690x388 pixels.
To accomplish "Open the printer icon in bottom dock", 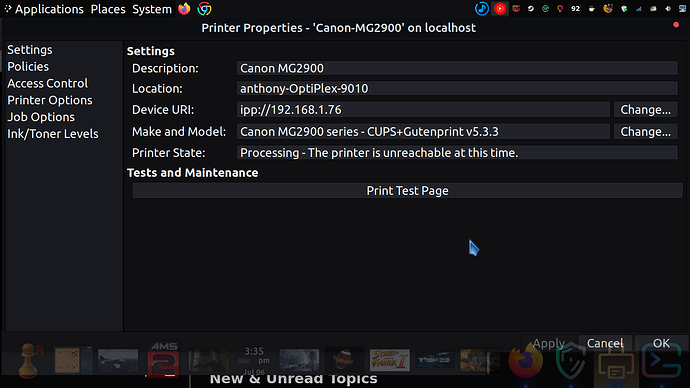I will [616, 362].
